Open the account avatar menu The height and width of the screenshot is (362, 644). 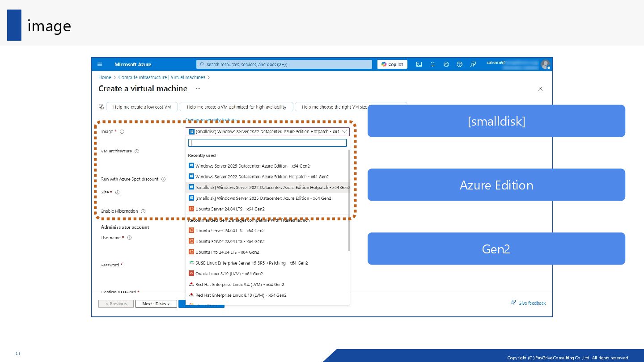545,64
